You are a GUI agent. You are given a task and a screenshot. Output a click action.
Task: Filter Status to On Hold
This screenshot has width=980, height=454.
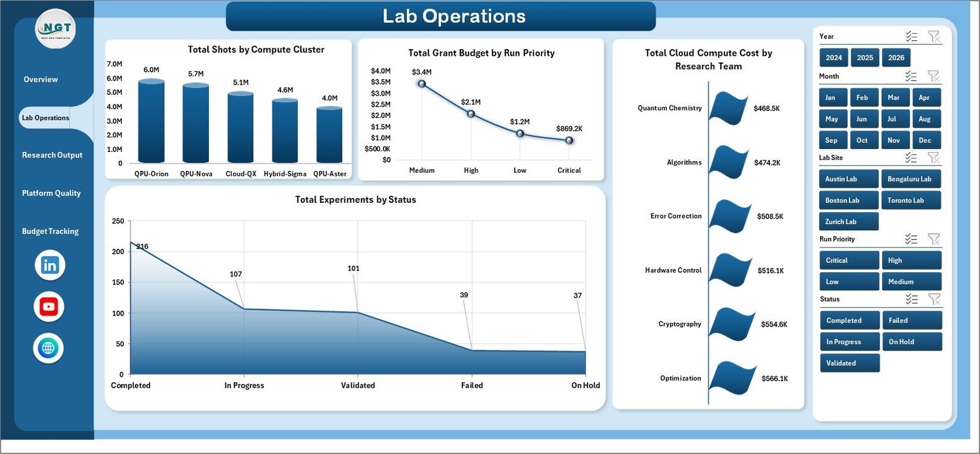(913, 342)
